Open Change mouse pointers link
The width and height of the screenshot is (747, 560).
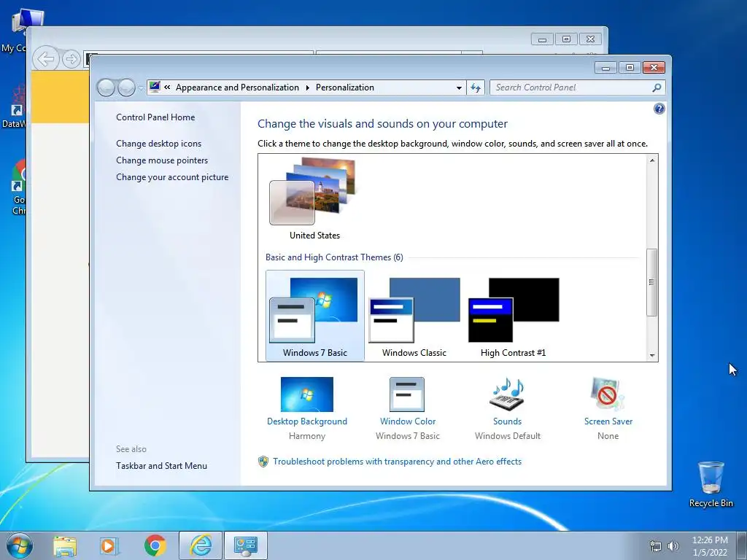click(162, 160)
